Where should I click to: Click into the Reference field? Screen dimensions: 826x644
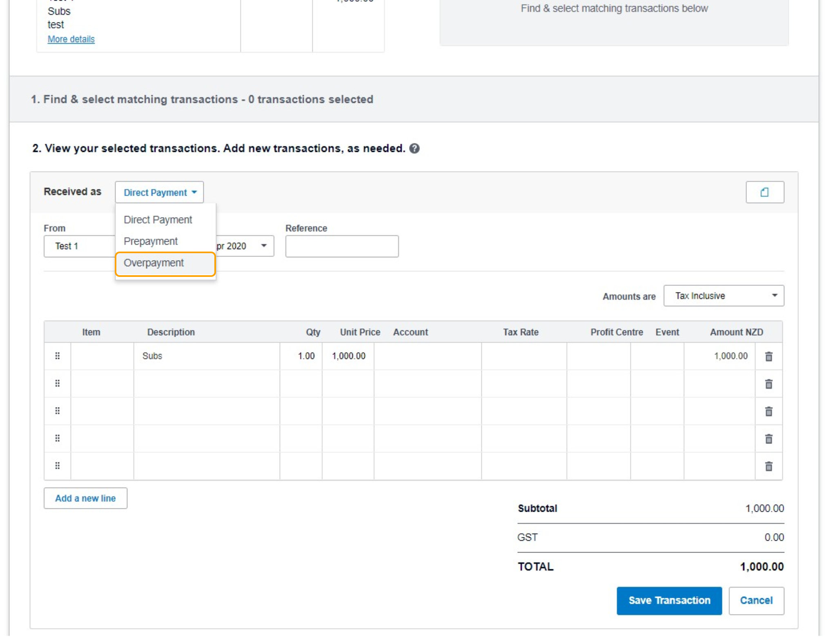[341, 246]
